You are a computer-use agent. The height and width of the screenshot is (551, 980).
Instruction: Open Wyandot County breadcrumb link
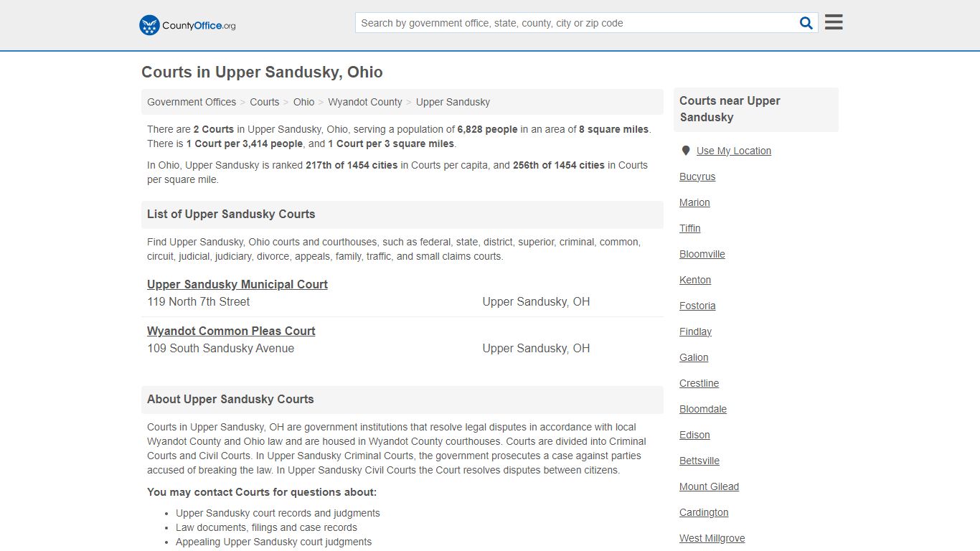coord(365,102)
